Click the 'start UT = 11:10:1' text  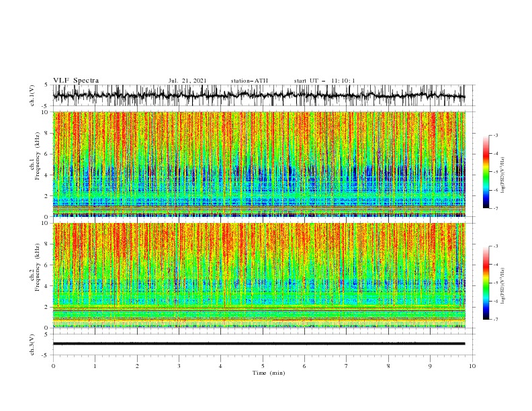click(x=324, y=81)
